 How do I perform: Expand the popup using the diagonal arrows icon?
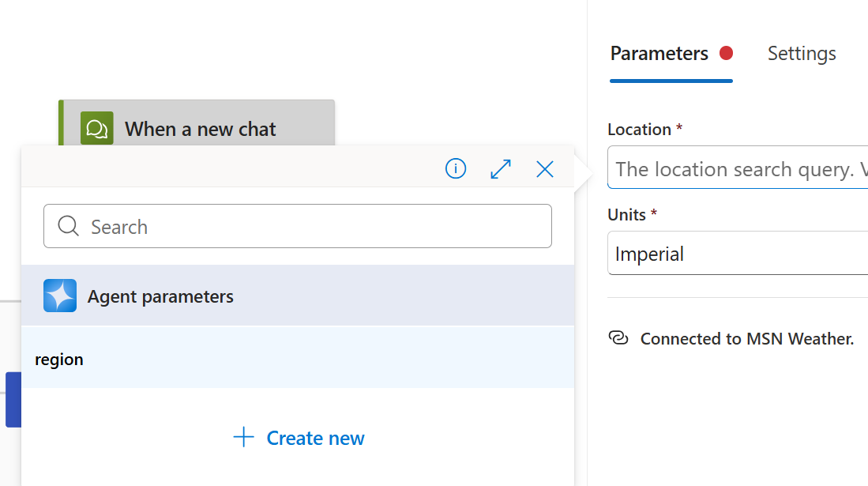500,168
